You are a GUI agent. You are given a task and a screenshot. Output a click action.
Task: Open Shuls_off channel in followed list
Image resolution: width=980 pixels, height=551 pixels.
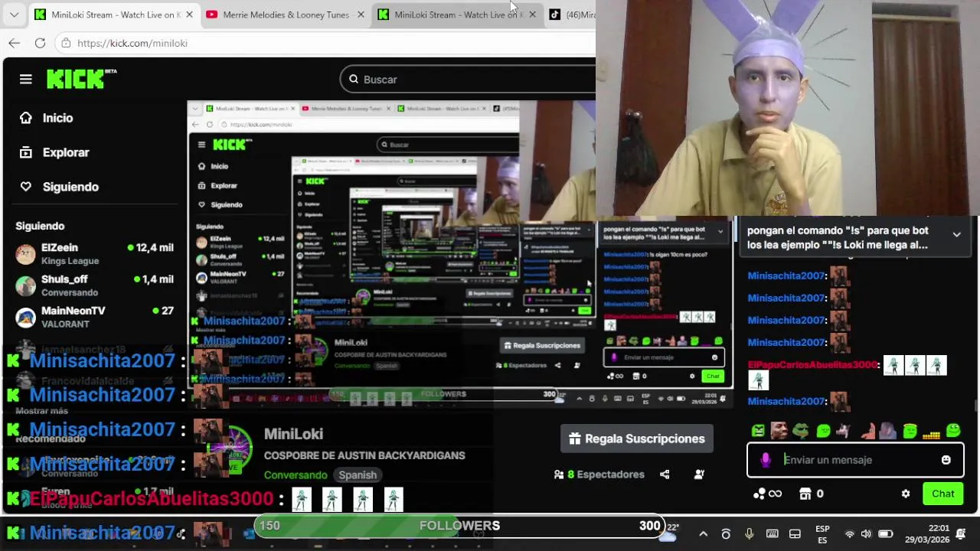click(x=95, y=285)
